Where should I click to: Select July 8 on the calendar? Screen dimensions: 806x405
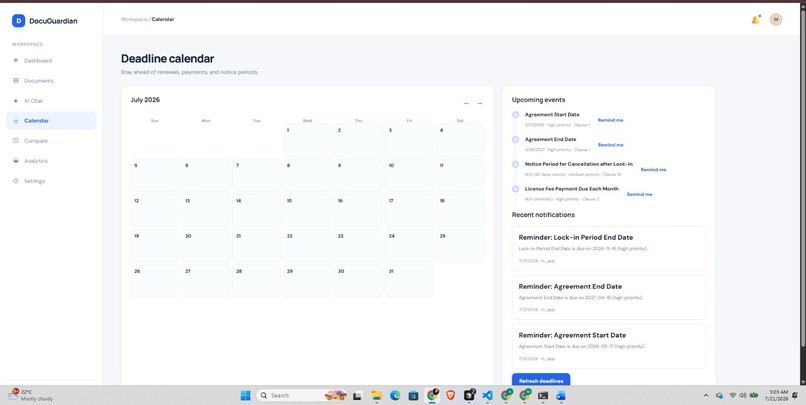tap(307, 175)
